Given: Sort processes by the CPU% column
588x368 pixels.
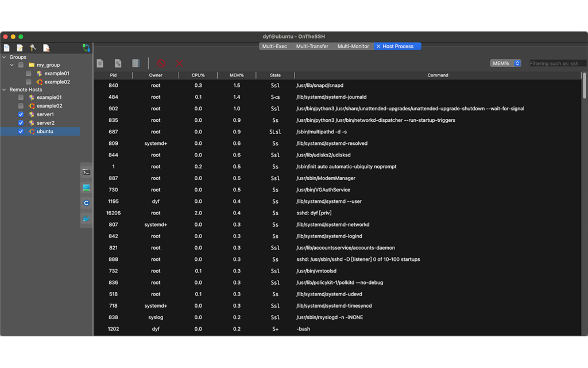Looking at the screenshot, I should tap(198, 75).
